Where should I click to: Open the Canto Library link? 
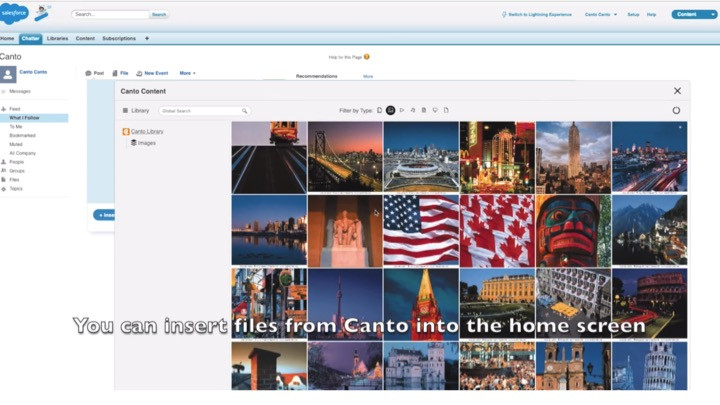[147, 132]
